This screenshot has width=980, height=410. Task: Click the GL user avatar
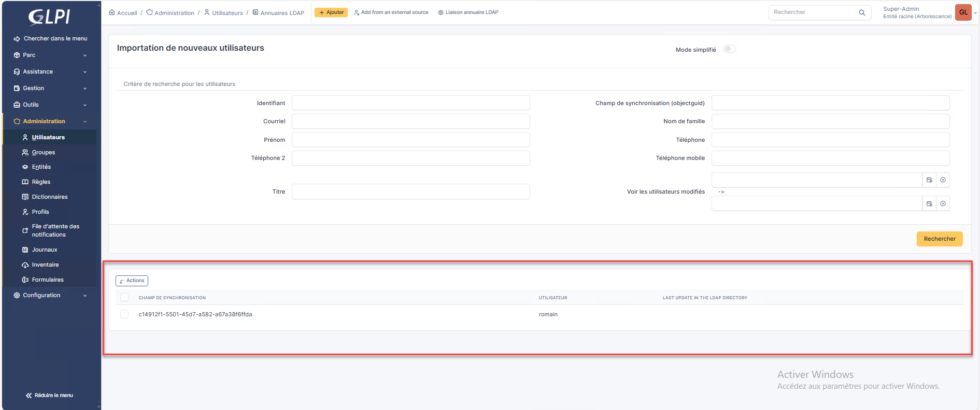963,12
